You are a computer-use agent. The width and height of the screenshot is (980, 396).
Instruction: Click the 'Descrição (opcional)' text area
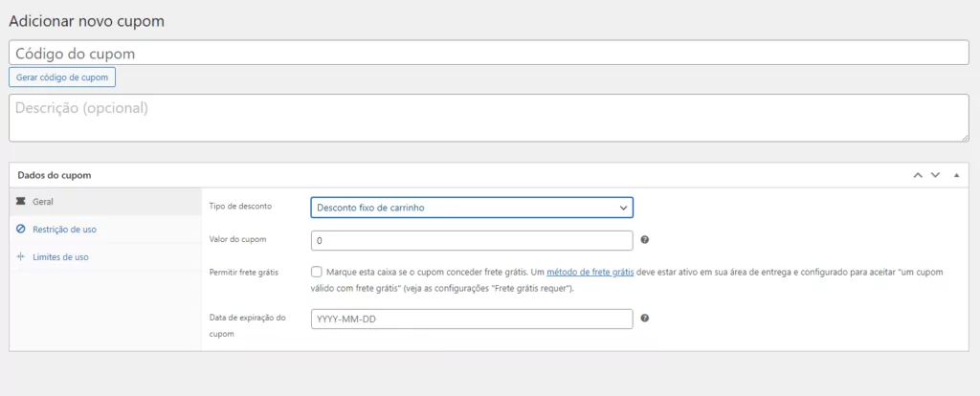(x=489, y=118)
